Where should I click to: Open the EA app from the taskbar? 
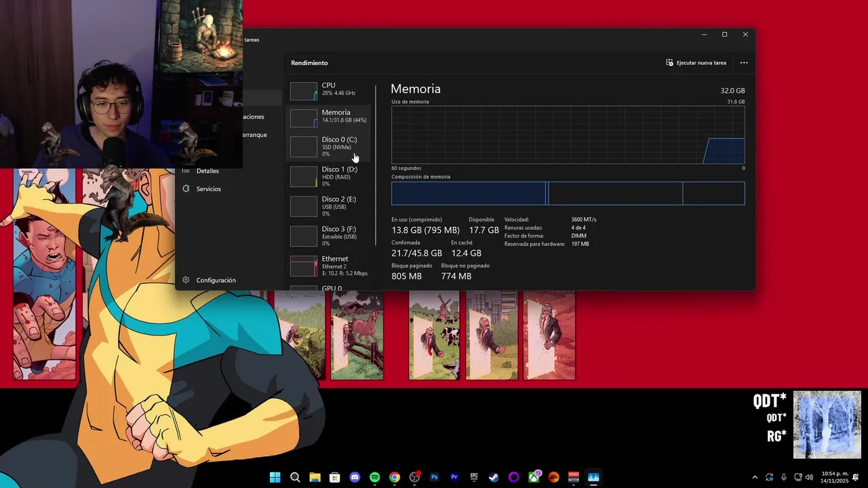554,477
